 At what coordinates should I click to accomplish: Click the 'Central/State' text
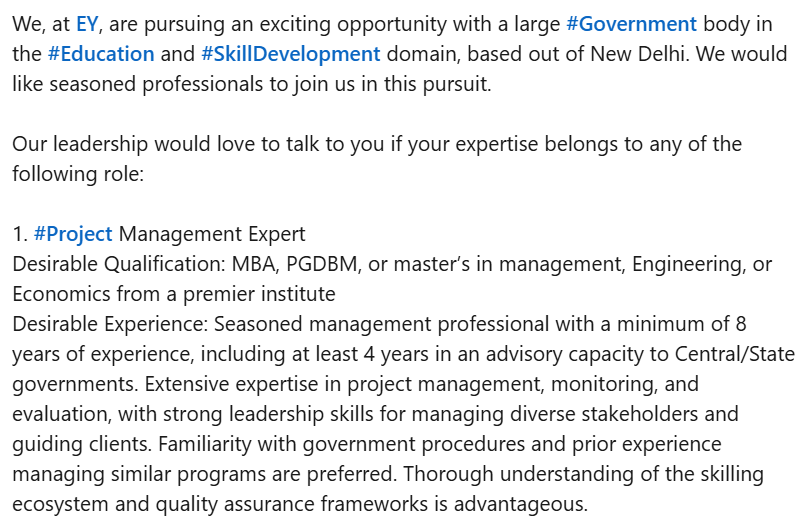click(735, 354)
